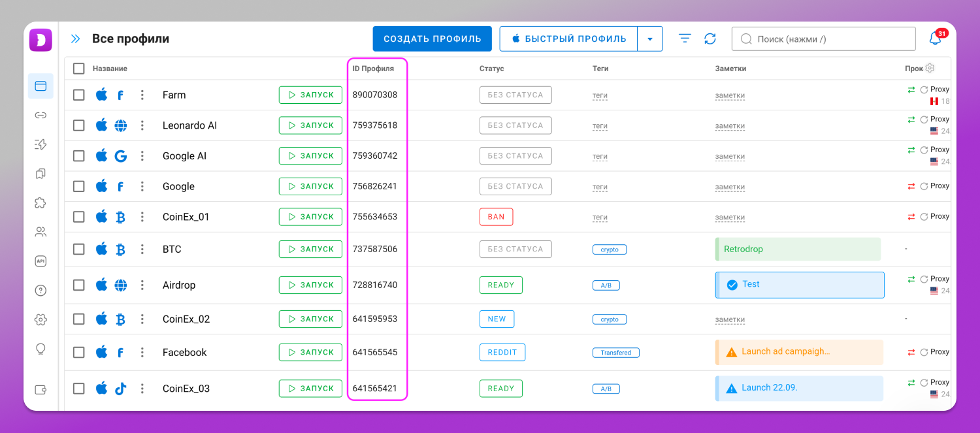Open the API section in sidebar
Viewport: 980px width, 433px height.
[41, 261]
